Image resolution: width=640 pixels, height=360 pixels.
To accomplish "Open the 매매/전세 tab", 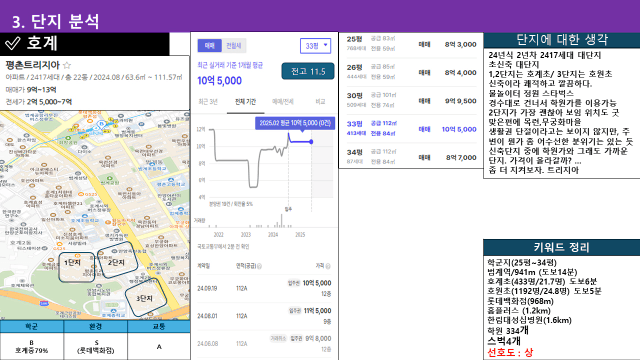I will (x=282, y=102).
